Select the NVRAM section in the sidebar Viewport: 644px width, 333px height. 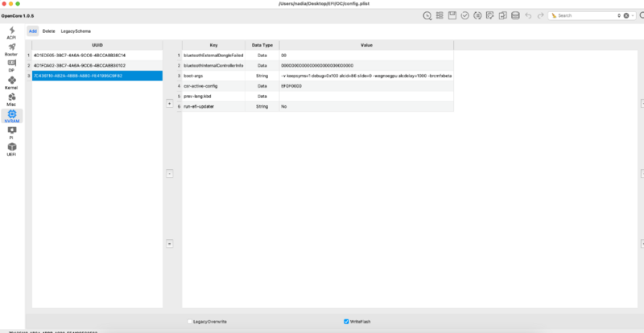point(11,116)
